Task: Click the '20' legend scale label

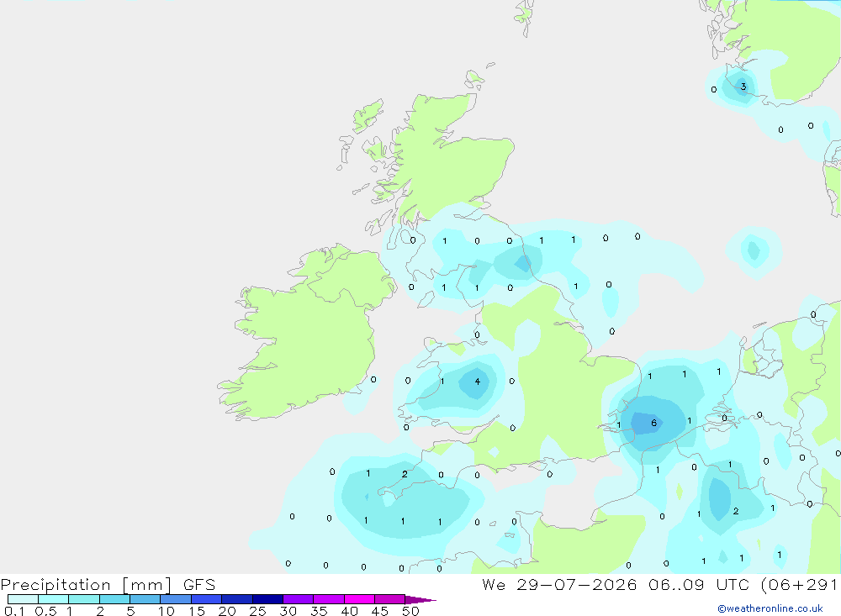Action: coord(227,611)
